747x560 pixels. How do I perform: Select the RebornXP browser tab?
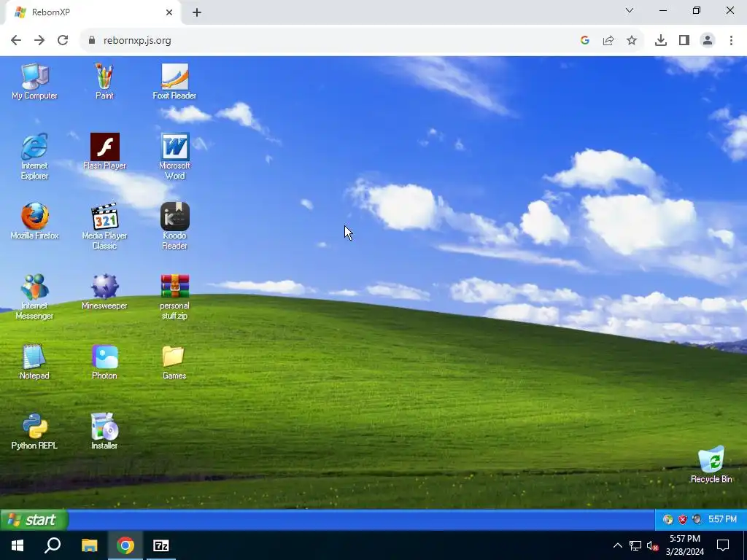(93, 12)
